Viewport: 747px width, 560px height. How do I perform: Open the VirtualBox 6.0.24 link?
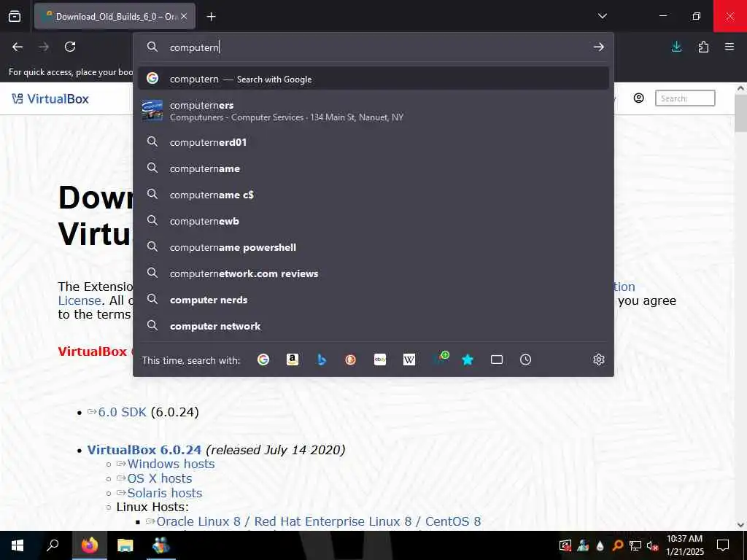pos(144,450)
